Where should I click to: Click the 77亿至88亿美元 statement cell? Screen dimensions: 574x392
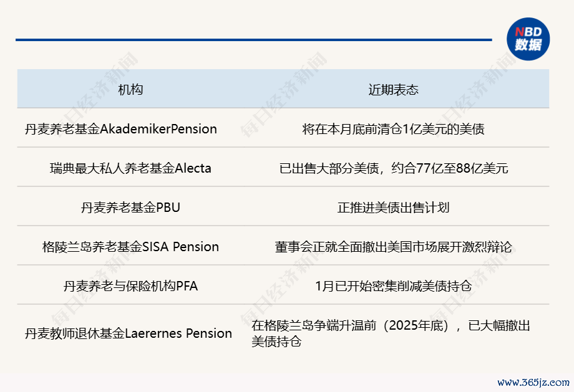[x=393, y=168]
